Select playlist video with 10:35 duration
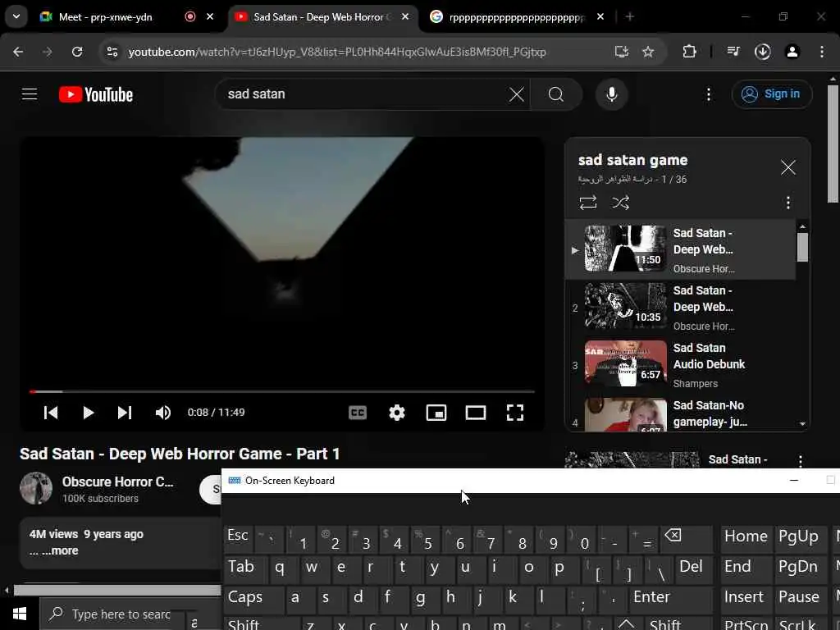 pyautogui.click(x=680, y=308)
